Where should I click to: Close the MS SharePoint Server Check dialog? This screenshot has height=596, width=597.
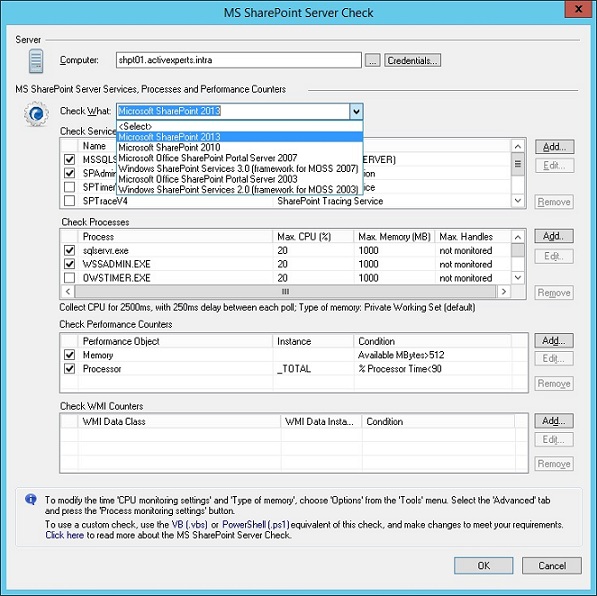click(x=578, y=9)
